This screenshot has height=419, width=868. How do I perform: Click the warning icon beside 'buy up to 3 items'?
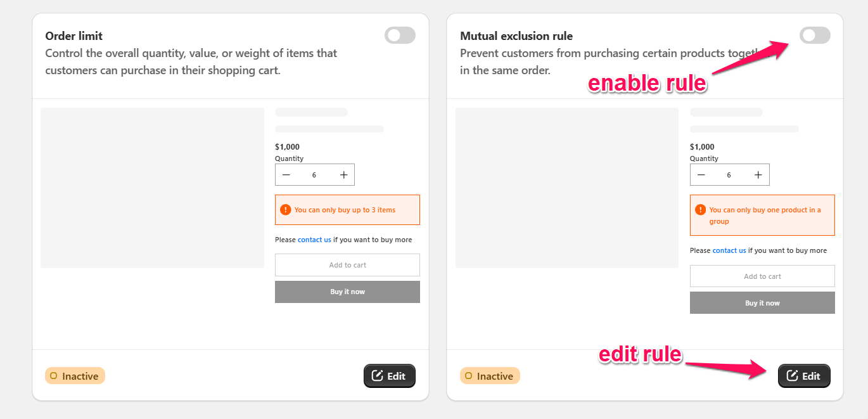coord(285,209)
